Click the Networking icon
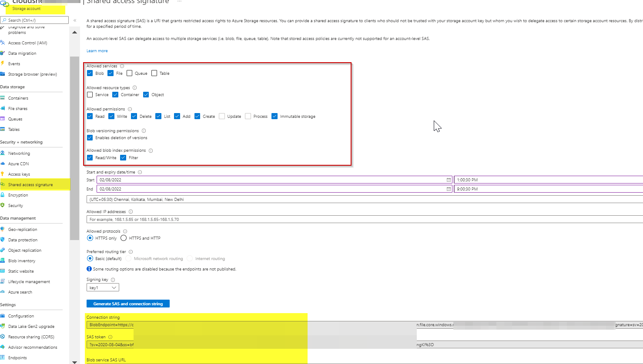643x364 pixels. [3, 153]
